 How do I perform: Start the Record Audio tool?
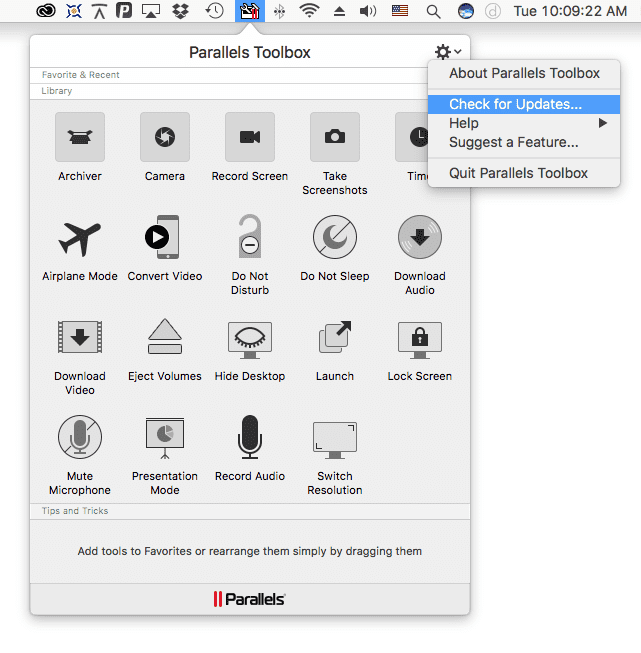[250, 437]
